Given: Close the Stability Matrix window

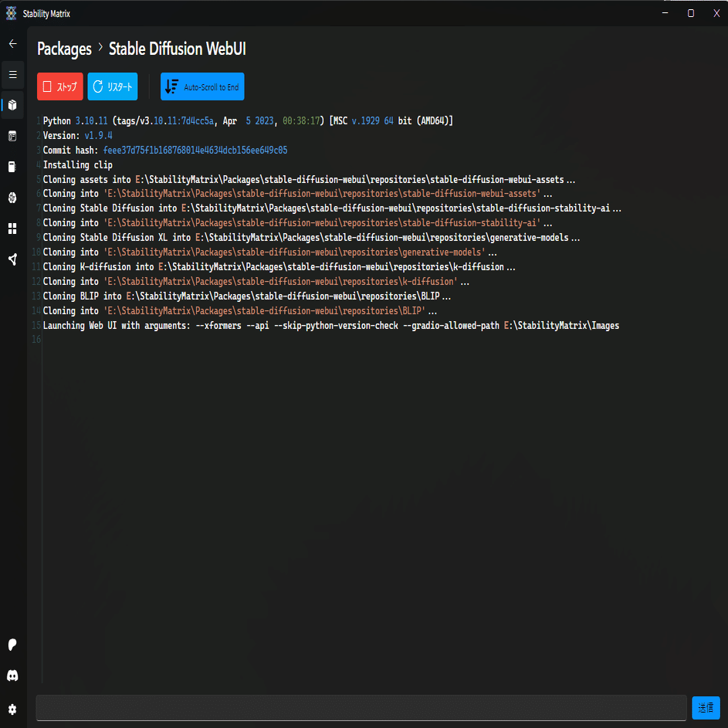Looking at the screenshot, I should [716, 13].
